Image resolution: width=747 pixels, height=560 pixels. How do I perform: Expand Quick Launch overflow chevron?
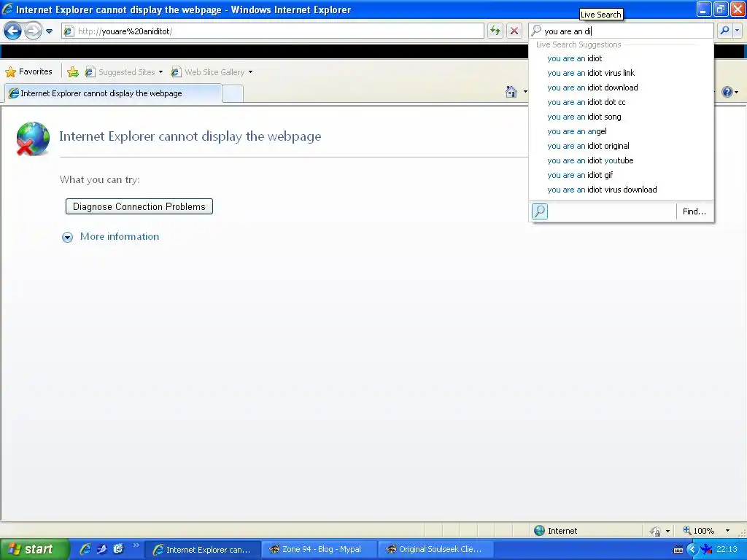(x=136, y=545)
